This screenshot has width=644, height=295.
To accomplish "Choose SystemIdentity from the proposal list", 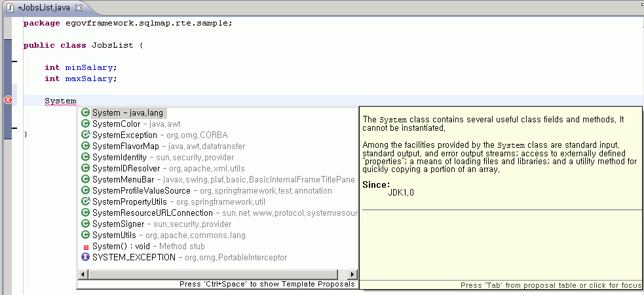I will click(x=119, y=157).
